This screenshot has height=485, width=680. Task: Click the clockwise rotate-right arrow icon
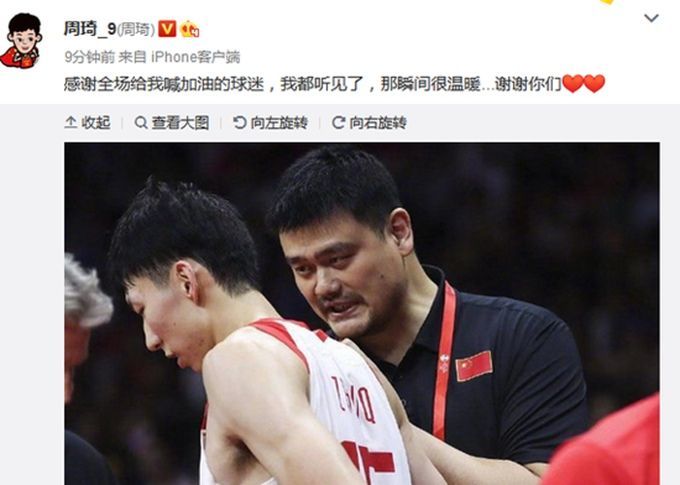[x=338, y=123]
